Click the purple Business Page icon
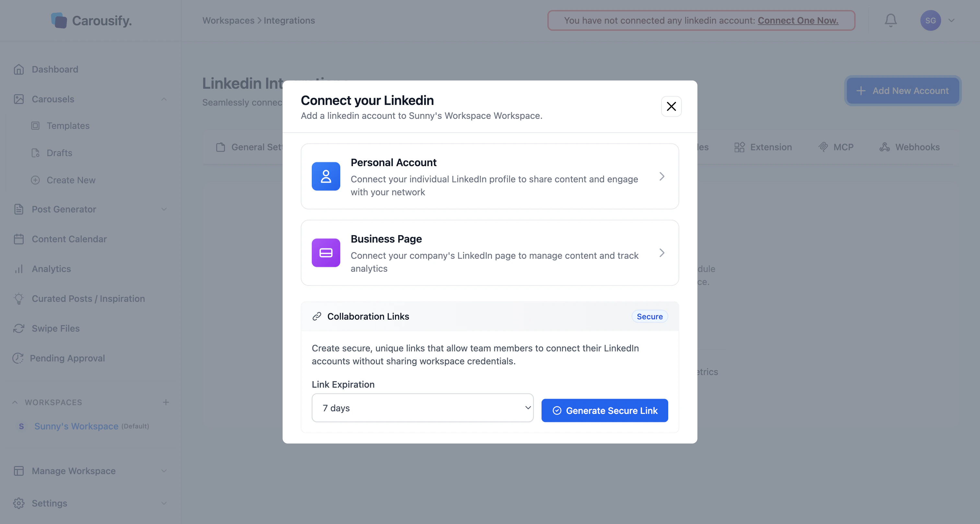This screenshot has width=980, height=524. point(326,253)
